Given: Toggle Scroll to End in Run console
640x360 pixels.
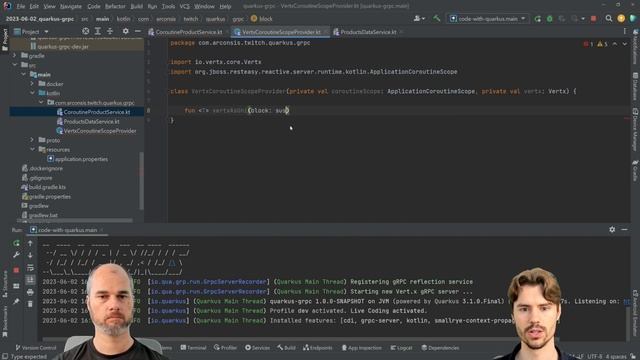Looking at the screenshot, I should coord(30,280).
